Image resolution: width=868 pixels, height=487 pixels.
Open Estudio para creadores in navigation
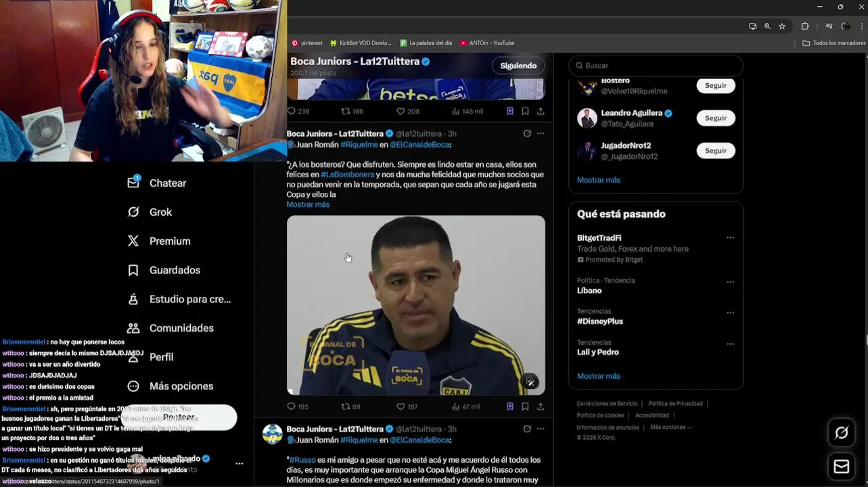coord(179,299)
